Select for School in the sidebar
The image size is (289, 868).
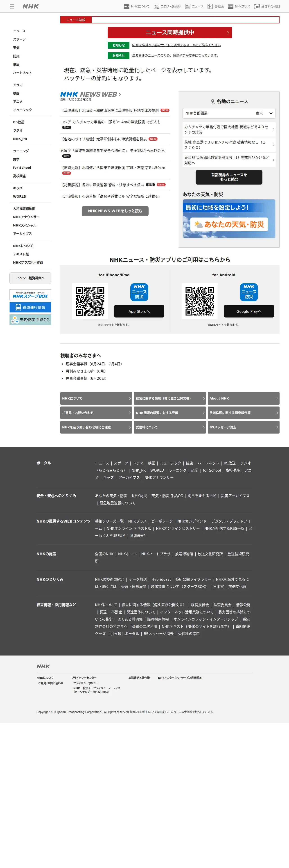(22, 167)
